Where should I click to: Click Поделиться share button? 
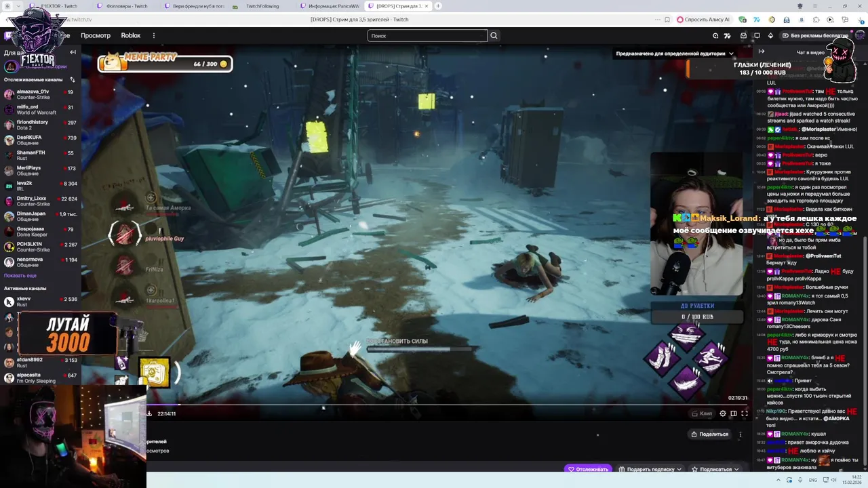pyautogui.click(x=709, y=434)
